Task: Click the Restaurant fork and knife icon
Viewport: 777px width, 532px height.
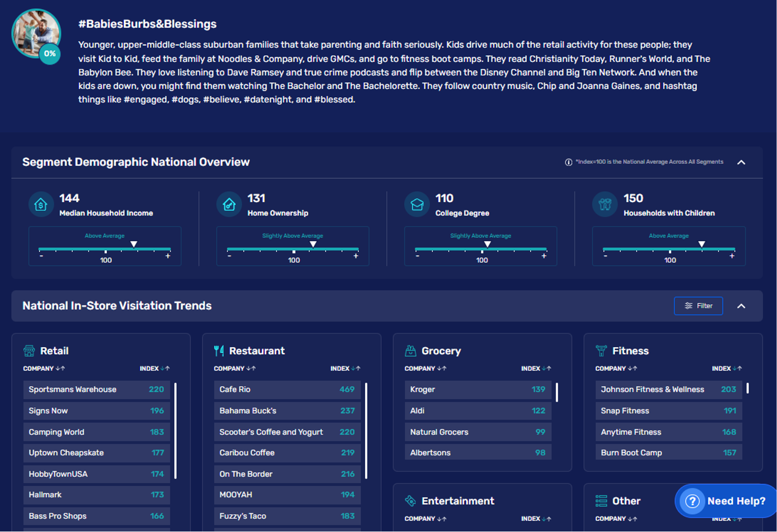Action: [x=219, y=351]
